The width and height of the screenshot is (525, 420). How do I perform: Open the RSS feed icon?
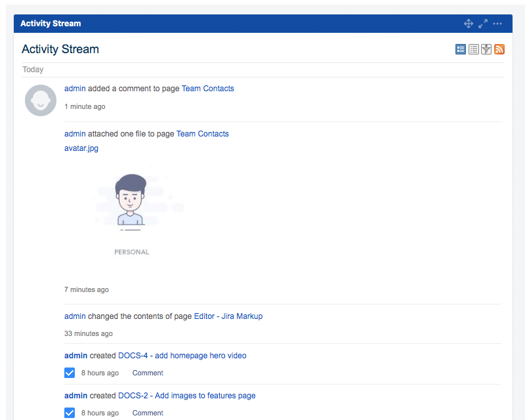[x=499, y=49]
